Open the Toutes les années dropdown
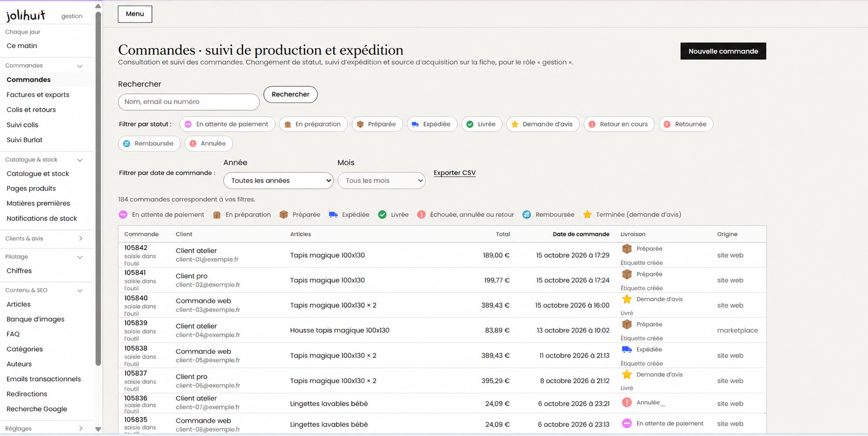Image resolution: width=868 pixels, height=436 pixels. click(x=278, y=180)
